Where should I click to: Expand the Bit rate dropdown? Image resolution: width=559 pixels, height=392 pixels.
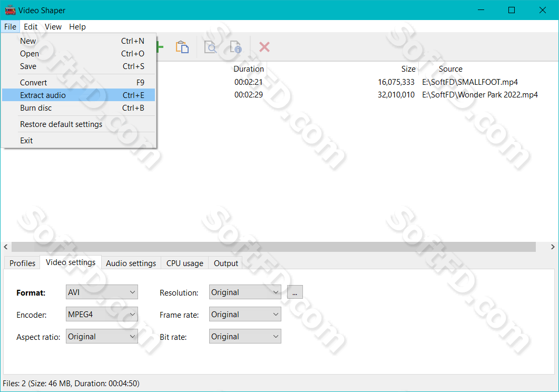(246, 336)
